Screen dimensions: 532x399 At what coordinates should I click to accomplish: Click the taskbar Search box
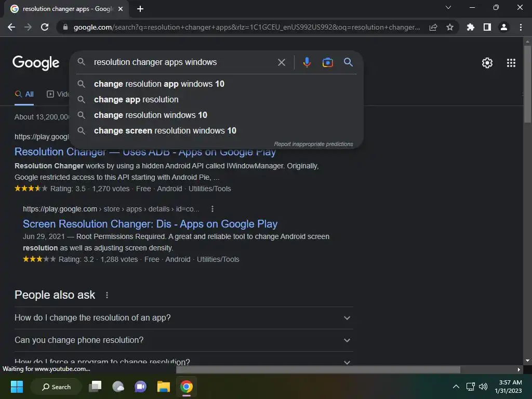[x=56, y=387]
